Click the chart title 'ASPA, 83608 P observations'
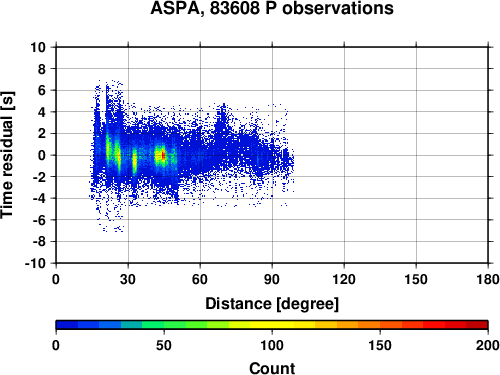 point(272,8)
